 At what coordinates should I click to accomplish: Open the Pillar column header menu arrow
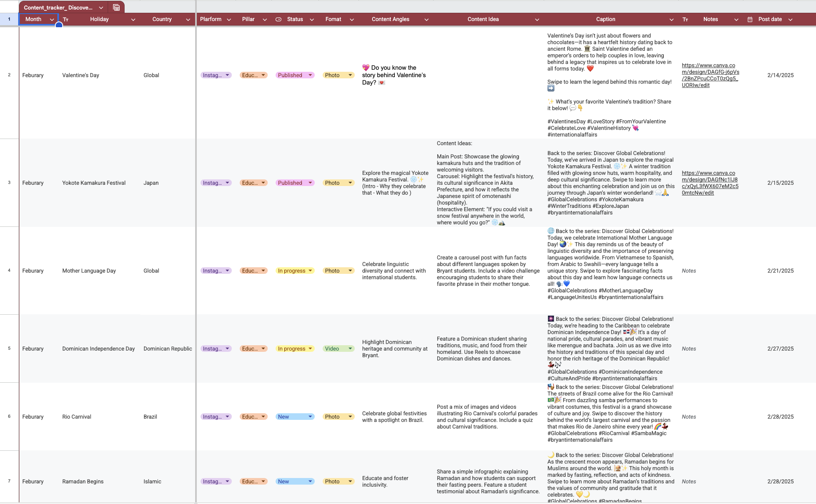[x=265, y=19]
